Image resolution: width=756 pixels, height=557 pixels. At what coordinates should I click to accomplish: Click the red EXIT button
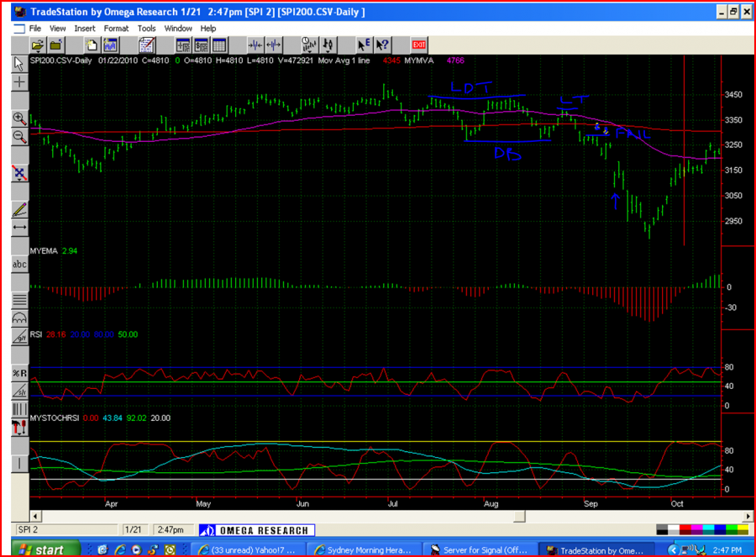tap(418, 45)
